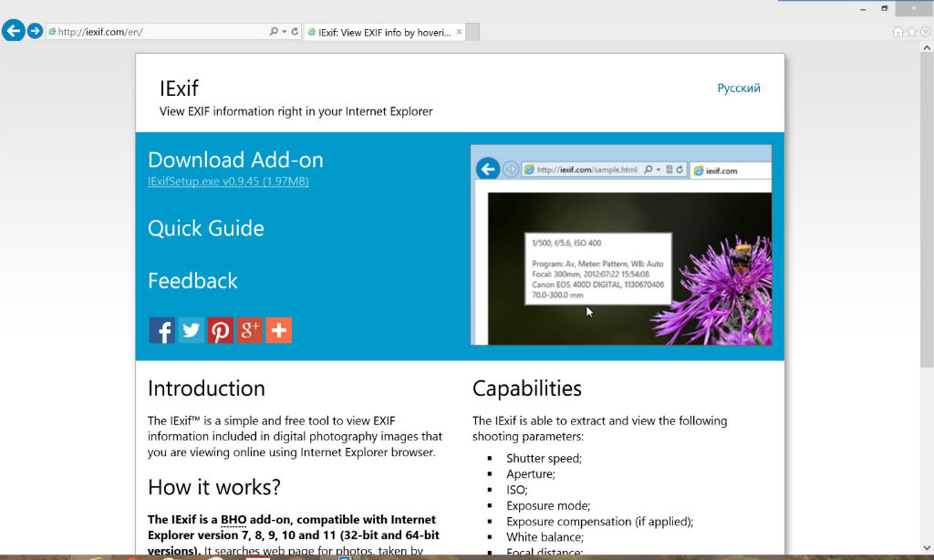
Task: Click the BHO abbreviation text
Action: tap(233, 520)
